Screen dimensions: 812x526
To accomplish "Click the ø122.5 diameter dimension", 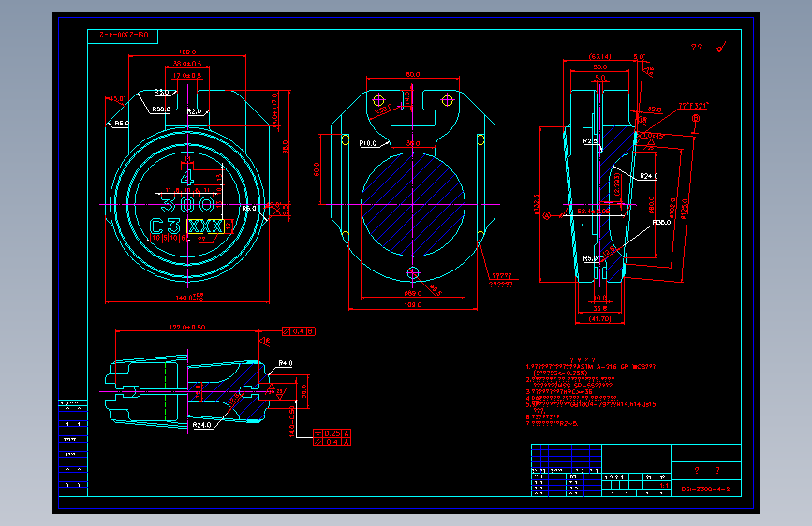I will click(536, 204).
